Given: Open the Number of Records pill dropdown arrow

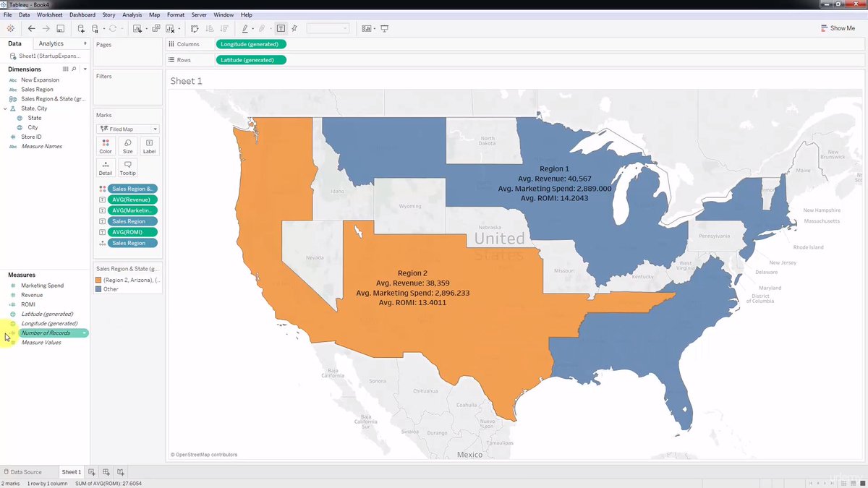Looking at the screenshot, I should (85, 333).
